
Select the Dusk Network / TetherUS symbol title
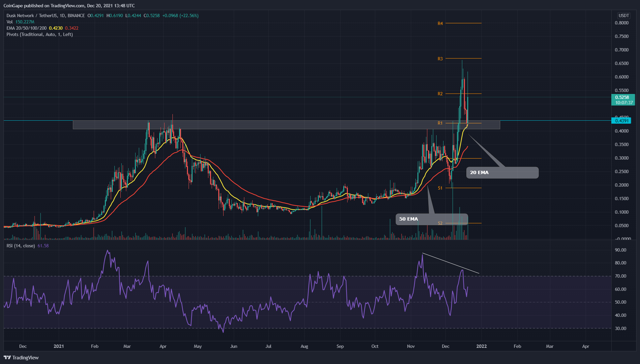click(31, 15)
